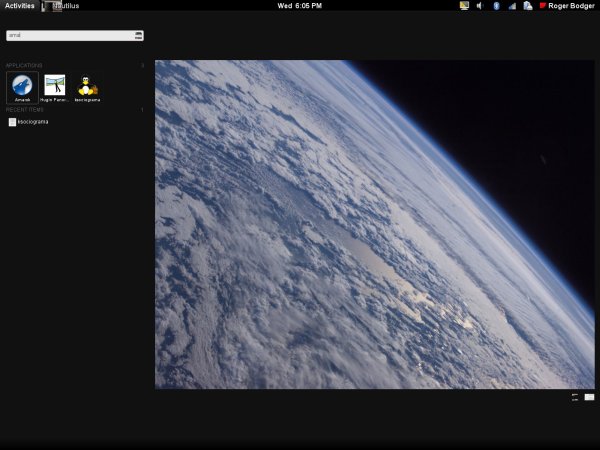Click the APPLICATIONS section header
The height and width of the screenshot is (450, 600).
(24, 66)
